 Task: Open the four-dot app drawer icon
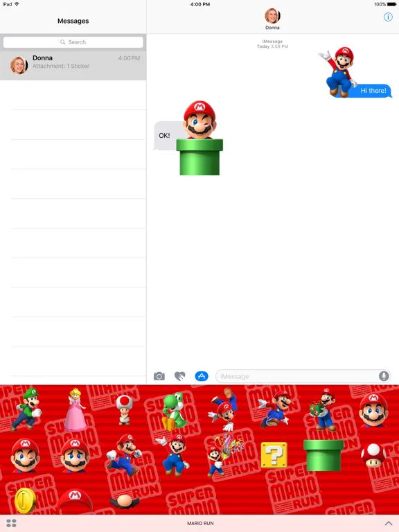(11, 523)
